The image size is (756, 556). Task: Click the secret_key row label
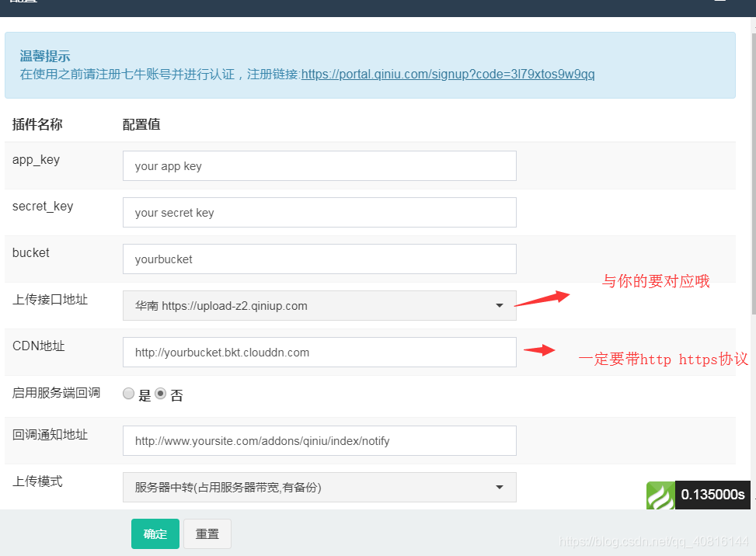(x=43, y=207)
